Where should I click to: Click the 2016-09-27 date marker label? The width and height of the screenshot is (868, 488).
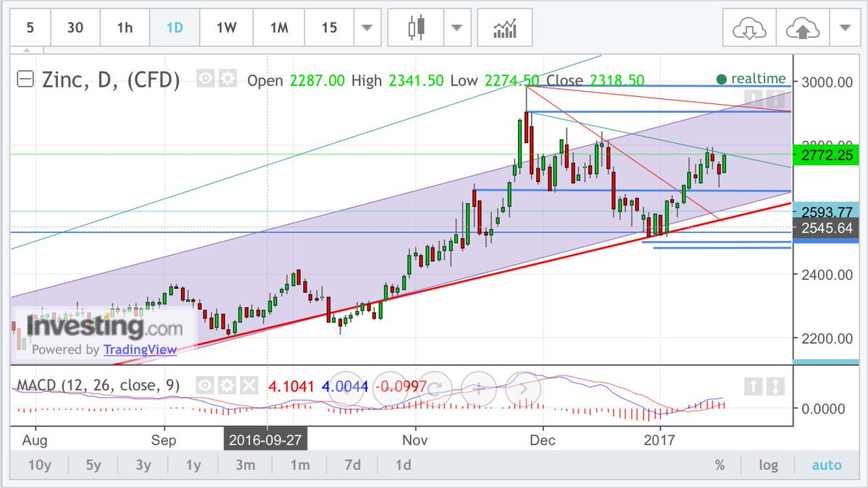pos(267,439)
